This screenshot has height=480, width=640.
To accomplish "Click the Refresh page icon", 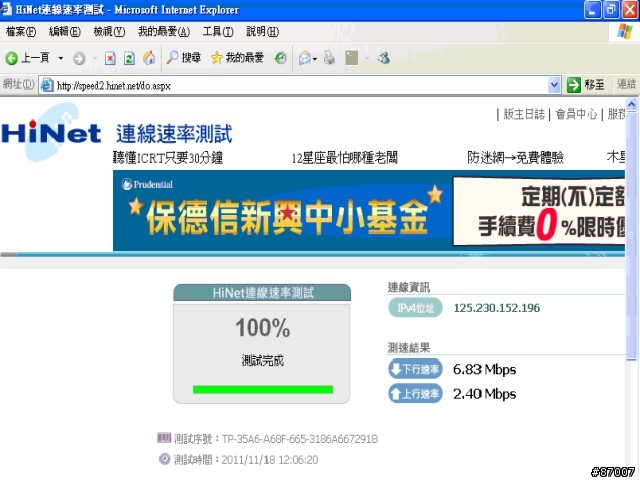I will point(129,59).
